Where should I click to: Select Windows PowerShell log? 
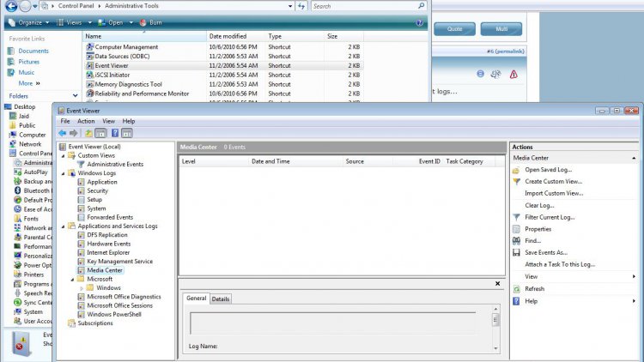tap(113, 314)
